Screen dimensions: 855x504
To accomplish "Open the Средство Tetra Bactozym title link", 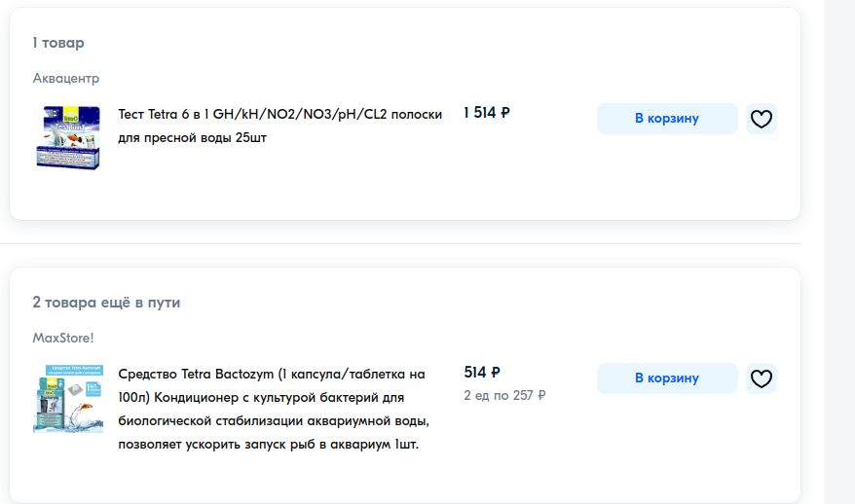I will coord(273,409).
